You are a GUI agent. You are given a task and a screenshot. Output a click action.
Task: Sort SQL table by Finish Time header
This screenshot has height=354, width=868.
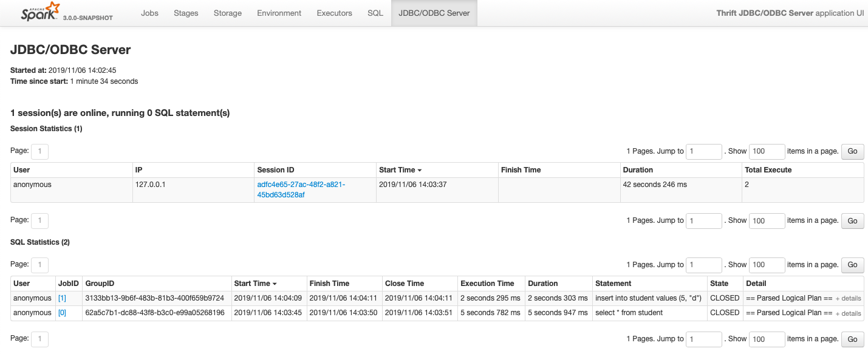pos(329,284)
